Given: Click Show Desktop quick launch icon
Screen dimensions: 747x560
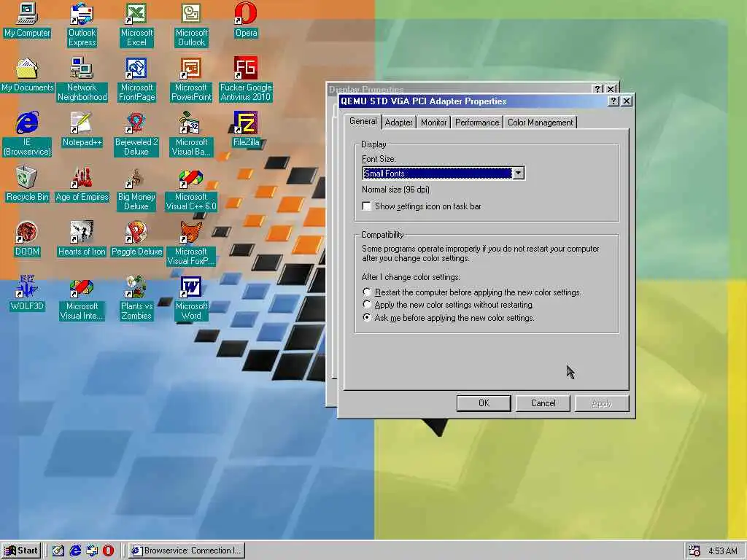Looking at the screenshot, I should click(x=58, y=551).
